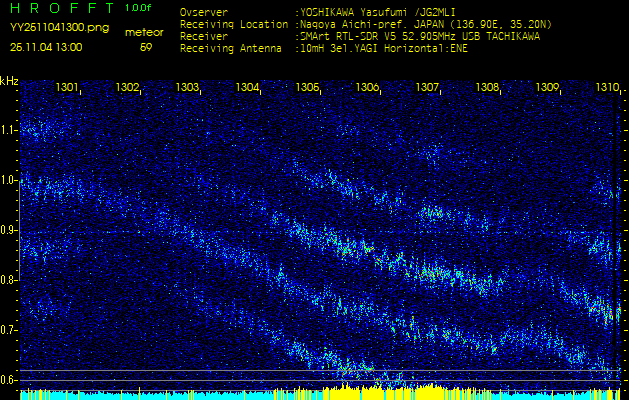Click the meteor count 59
Screen dimensions: 629x400
coord(146,48)
